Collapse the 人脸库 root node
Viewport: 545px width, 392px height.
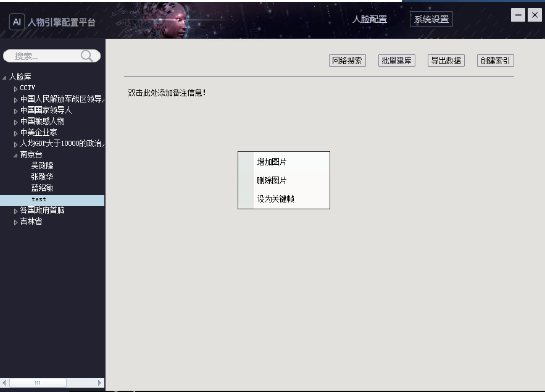click(4, 78)
